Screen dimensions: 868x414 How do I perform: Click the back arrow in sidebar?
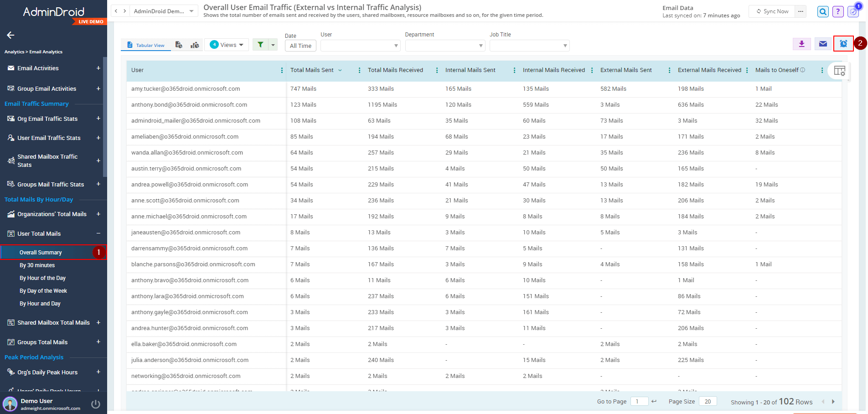point(10,35)
